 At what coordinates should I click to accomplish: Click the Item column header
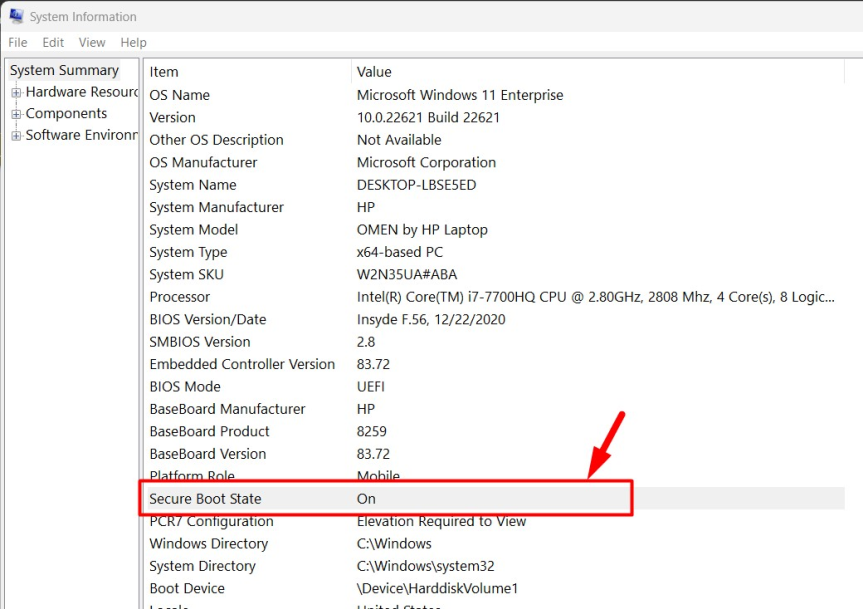point(164,72)
